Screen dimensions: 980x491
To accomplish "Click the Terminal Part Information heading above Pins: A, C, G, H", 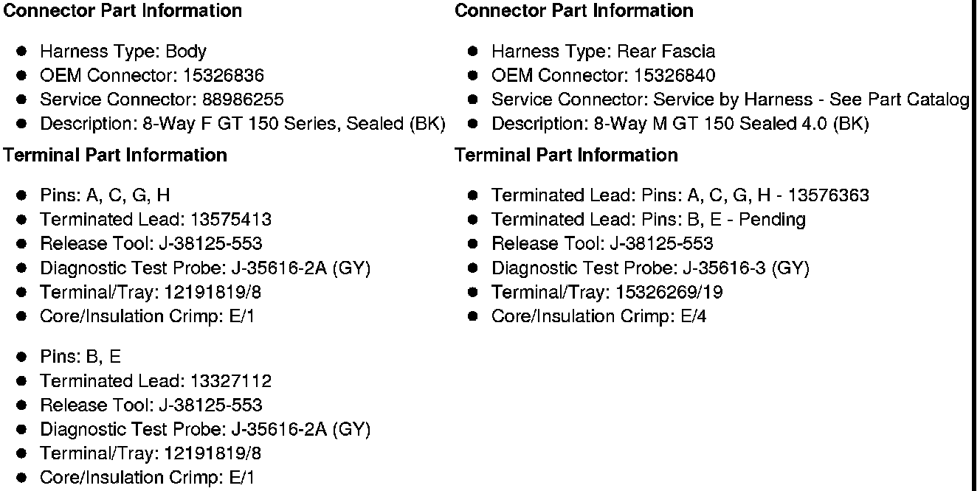I will [115, 155].
